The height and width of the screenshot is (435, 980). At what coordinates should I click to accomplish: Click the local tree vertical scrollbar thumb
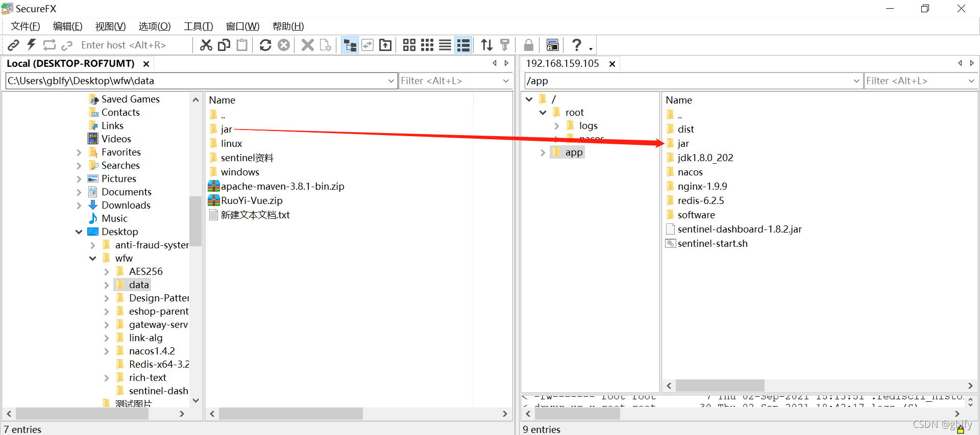coord(195,220)
